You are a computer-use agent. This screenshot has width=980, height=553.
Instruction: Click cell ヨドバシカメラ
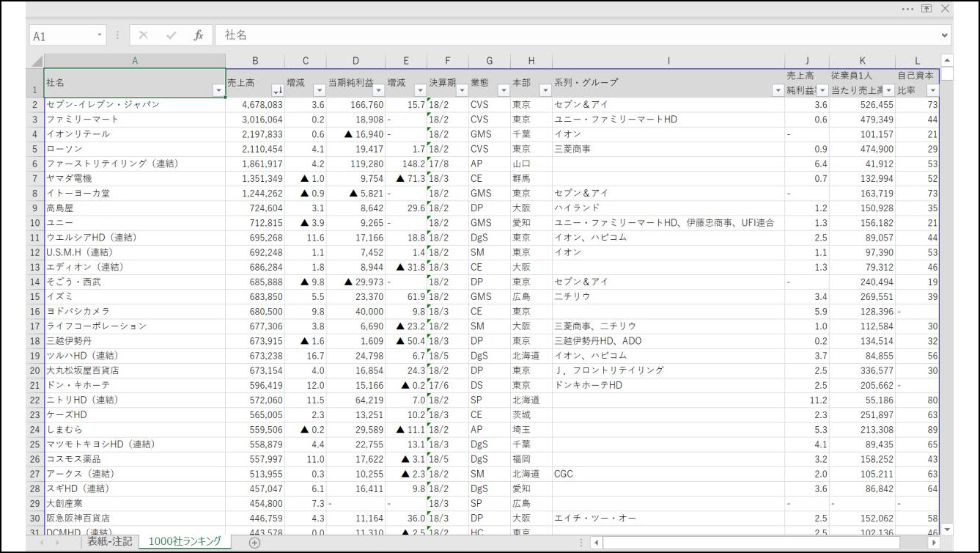point(135,312)
